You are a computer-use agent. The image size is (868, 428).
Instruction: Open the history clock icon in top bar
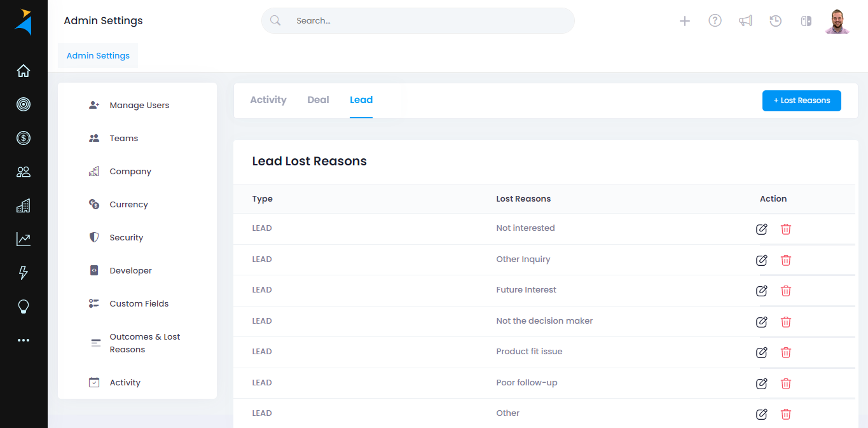775,20
